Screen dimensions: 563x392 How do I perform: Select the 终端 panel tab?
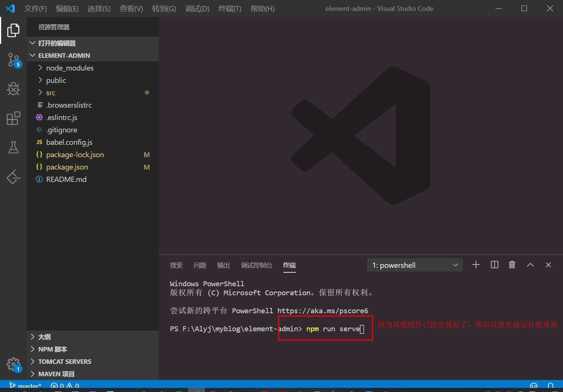coord(289,265)
